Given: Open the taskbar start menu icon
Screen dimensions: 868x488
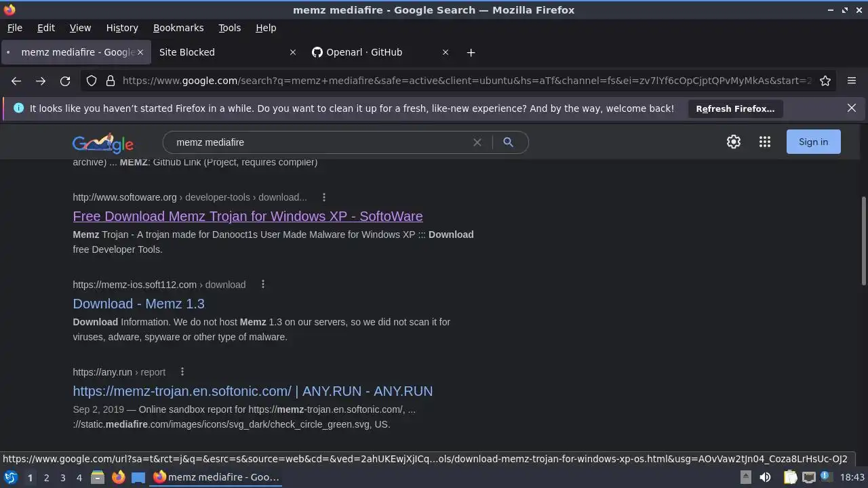Looking at the screenshot, I should tap(11, 477).
